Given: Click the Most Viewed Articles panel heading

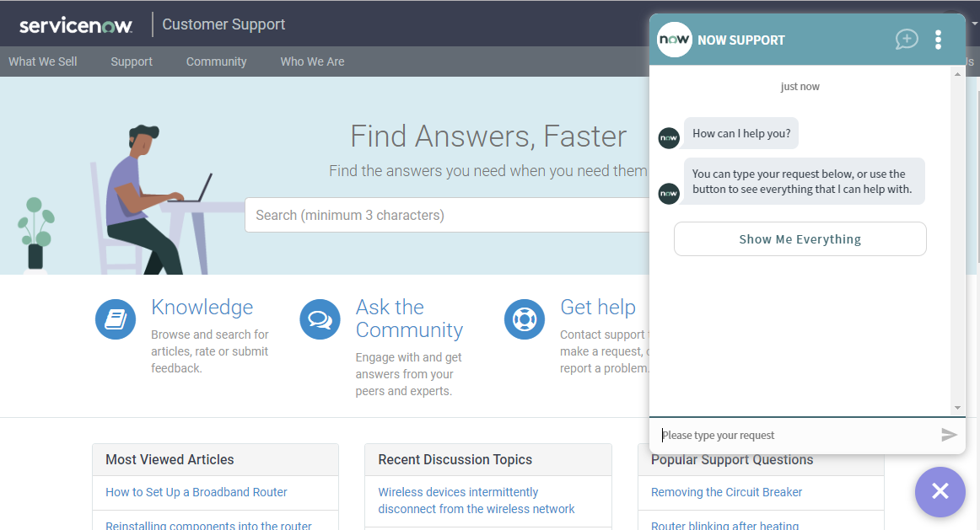Looking at the screenshot, I should (170, 459).
